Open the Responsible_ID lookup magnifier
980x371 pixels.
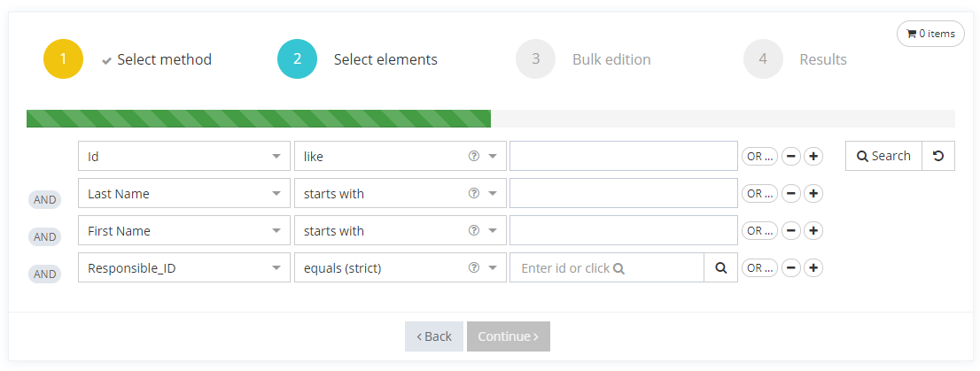(720, 267)
